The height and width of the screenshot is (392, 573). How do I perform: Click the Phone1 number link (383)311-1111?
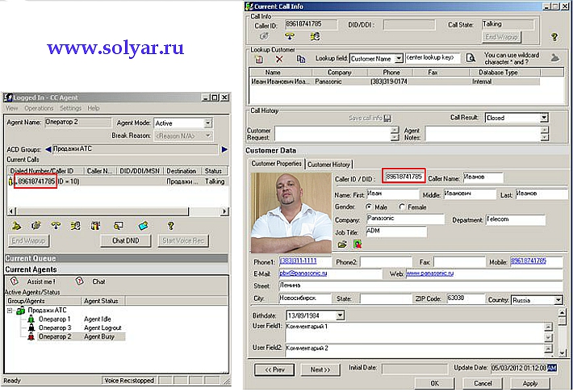click(x=298, y=261)
